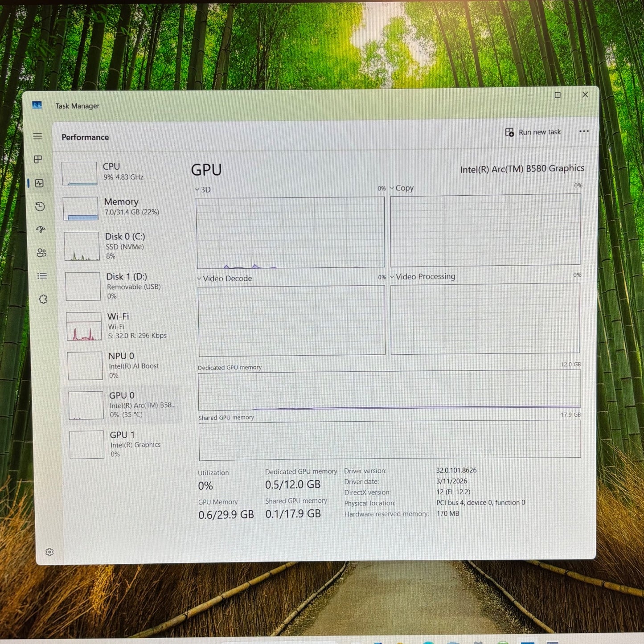The image size is (644, 644).
Task: Click the CPU mini graph thumbnail
Action: coord(79,173)
